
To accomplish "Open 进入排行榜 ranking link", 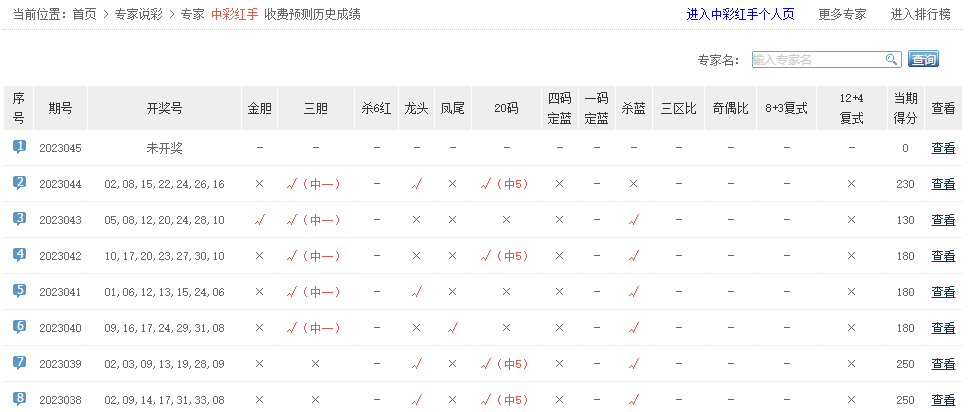I will click(920, 15).
